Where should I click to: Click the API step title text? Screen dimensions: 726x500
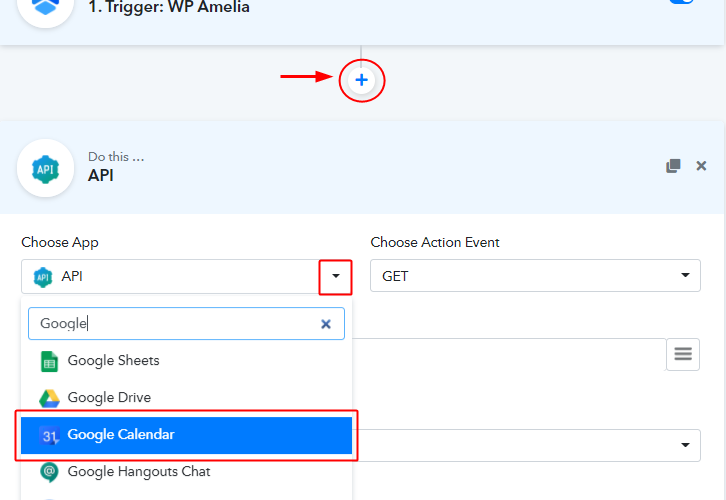(x=101, y=175)
